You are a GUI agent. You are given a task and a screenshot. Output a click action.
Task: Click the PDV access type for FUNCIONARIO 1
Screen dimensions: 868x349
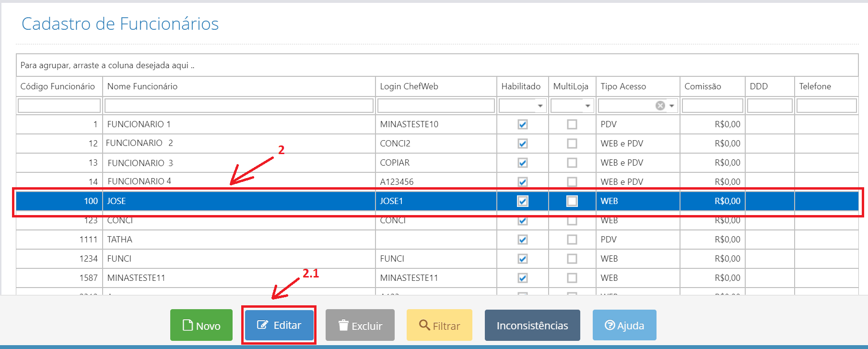click(x=638, y=124)
